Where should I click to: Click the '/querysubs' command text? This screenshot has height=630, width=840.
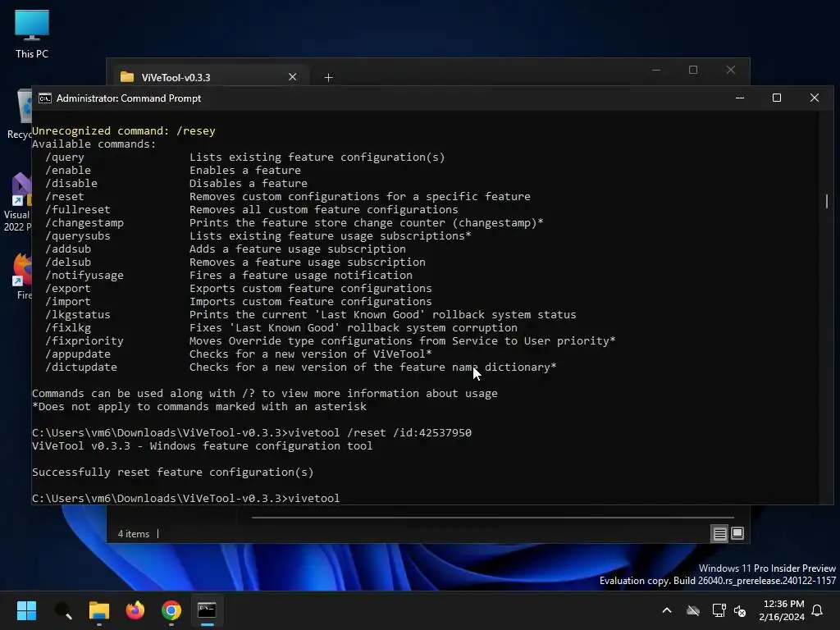click(78, 236)
